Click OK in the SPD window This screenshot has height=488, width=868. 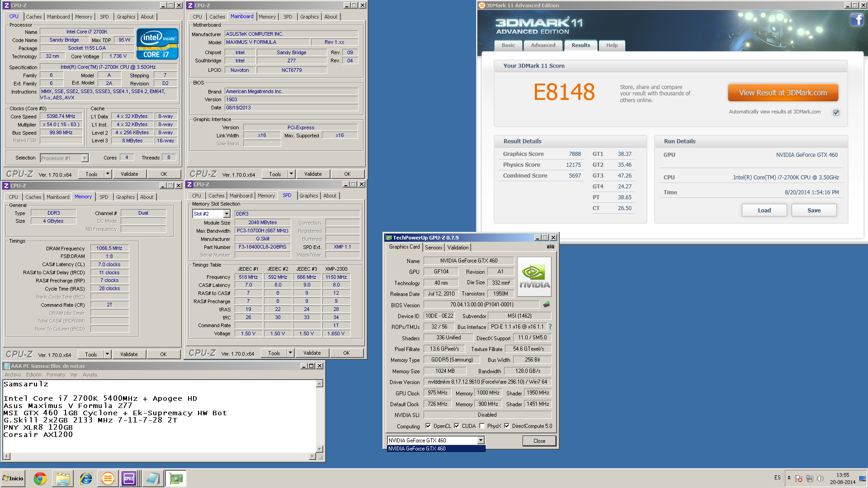[x=346, y=353]
